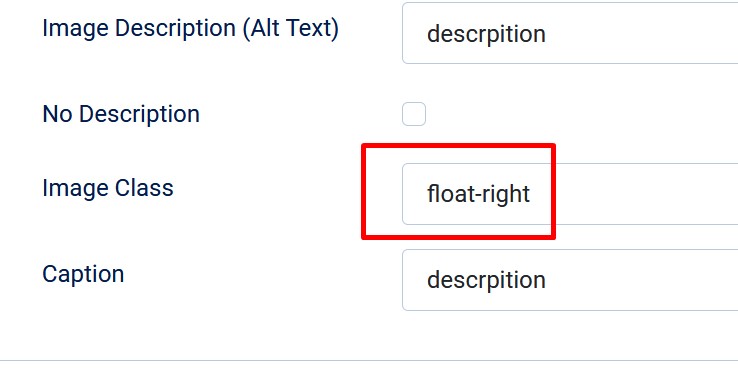This screenshot has height=392, width=738.
Task: Click the (Alt Text) part of the label
Action: pyautogui.click(x=290, y=28)
